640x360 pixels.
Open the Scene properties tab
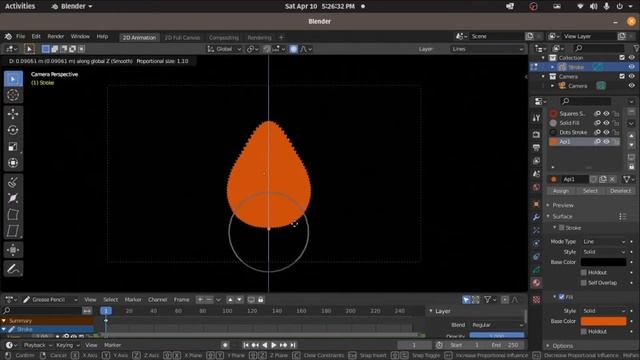[536, 174]
